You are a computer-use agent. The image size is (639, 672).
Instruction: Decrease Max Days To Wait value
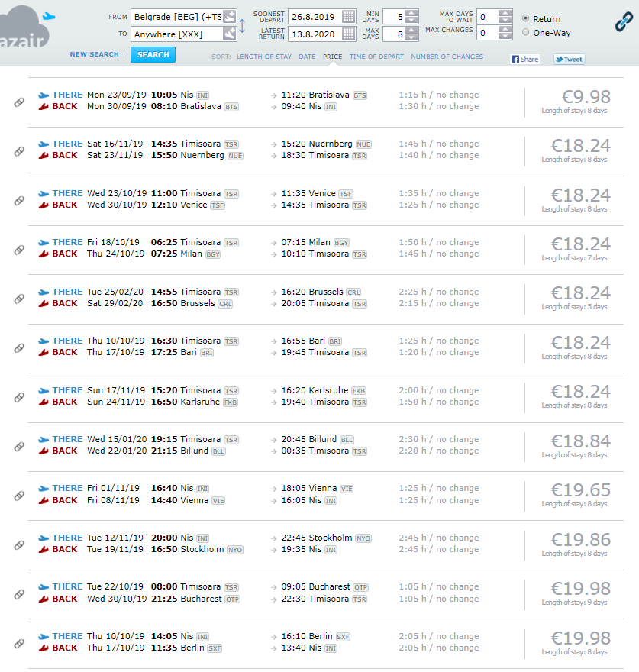[505, 20]
